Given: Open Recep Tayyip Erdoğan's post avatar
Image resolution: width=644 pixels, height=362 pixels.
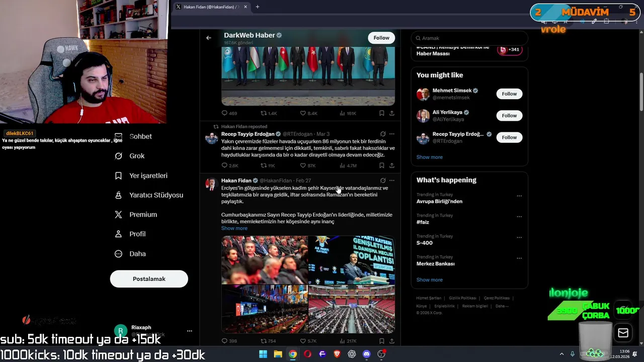Looking at the screenshot, I should tap(212, 138).
